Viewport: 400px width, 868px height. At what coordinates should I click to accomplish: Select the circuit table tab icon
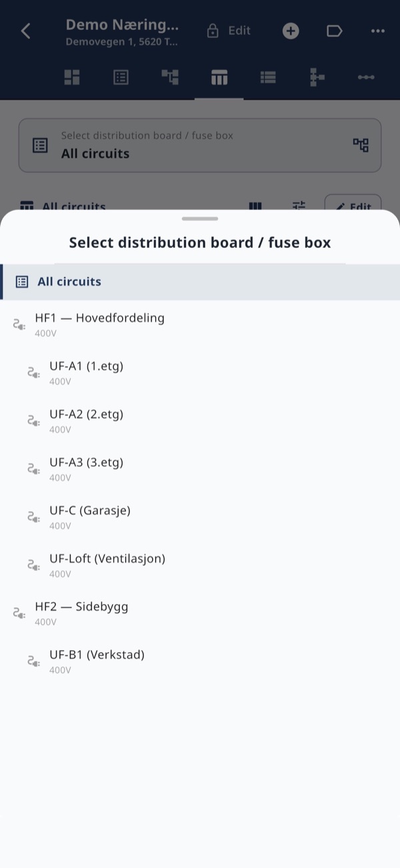[219, 77]
